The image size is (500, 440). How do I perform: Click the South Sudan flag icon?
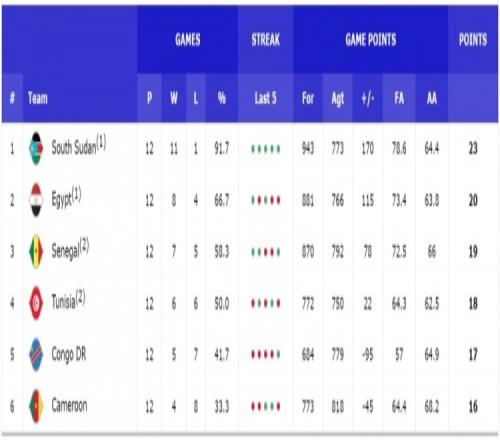coord(36,149)
